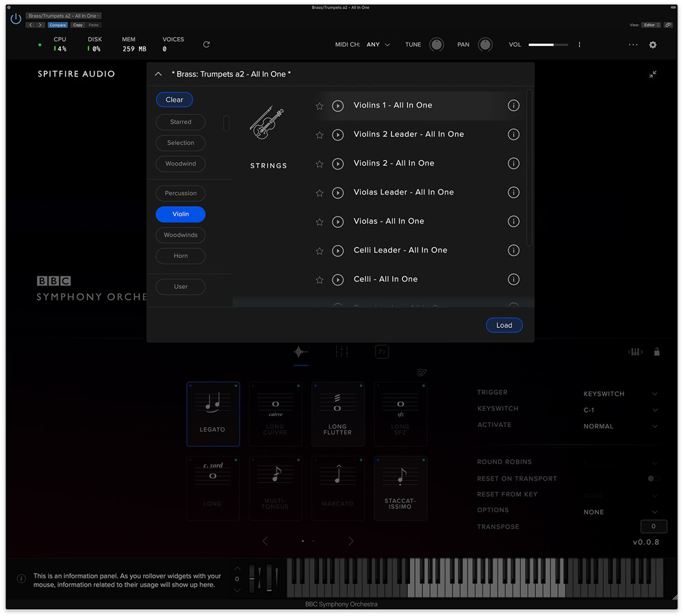This screenshot has width=683, height=616.
Task: Toggle the Woodwinds filter
Action: pos(181,235)
